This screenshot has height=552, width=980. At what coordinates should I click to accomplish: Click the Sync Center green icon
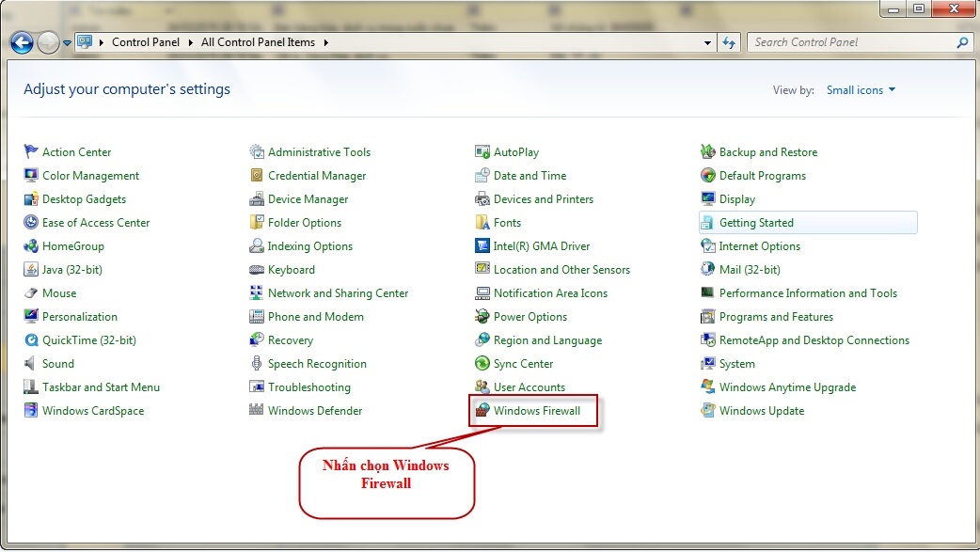pyautogui.click(x=482, y=363)
